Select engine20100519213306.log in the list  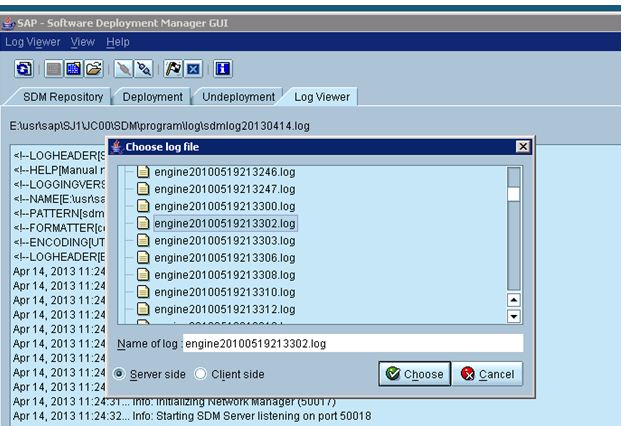(225, 257)
